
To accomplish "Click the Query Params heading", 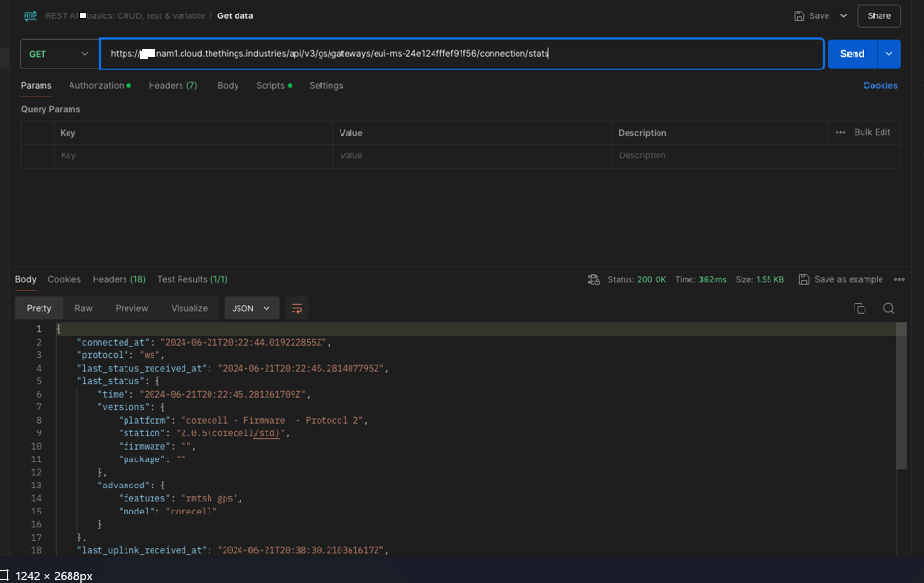I will [x=50, y=109].
